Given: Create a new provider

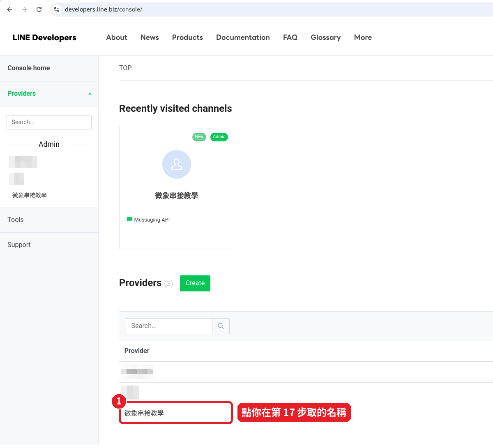Looking at the screenshot, I should click(195, 283).
